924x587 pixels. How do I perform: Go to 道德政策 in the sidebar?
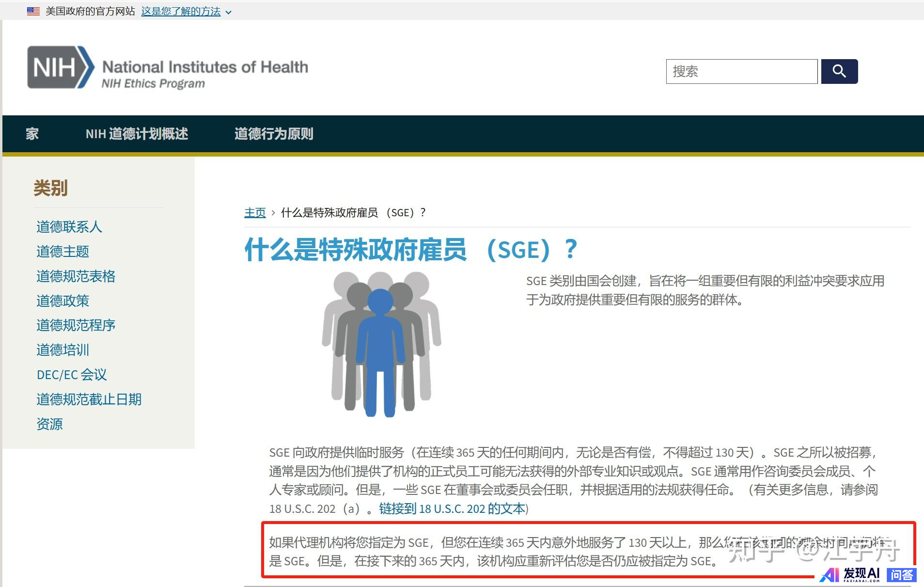(63, 301)
